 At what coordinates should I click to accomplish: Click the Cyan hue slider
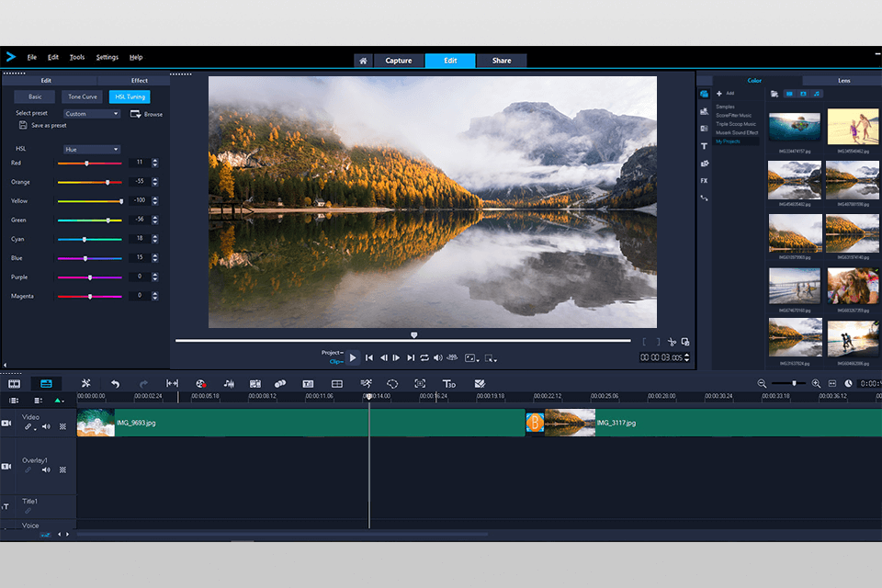pos(89,239)
